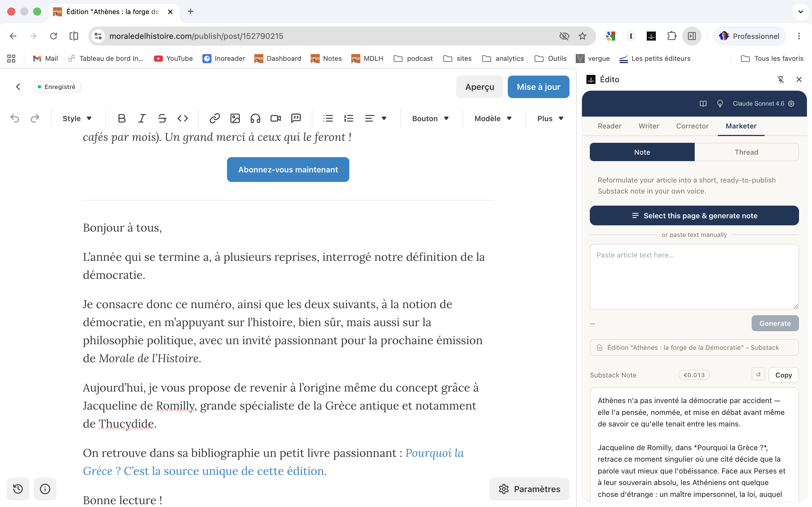The height and width of the screenshot is (507, 812).
Task: Insert a video embed
Action: click(x=275, y=118)
